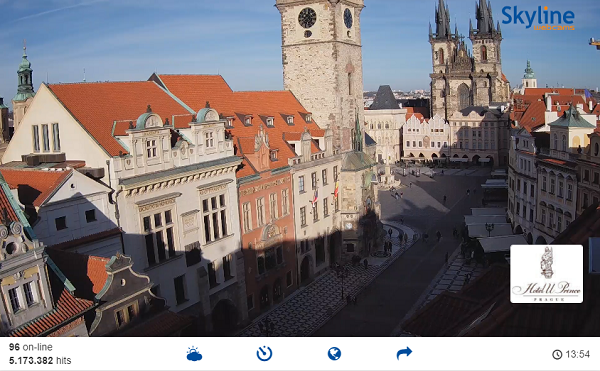
Task: Click the clock icon beside 13:54
Action: pyautogui.click(x=557, y=355)
